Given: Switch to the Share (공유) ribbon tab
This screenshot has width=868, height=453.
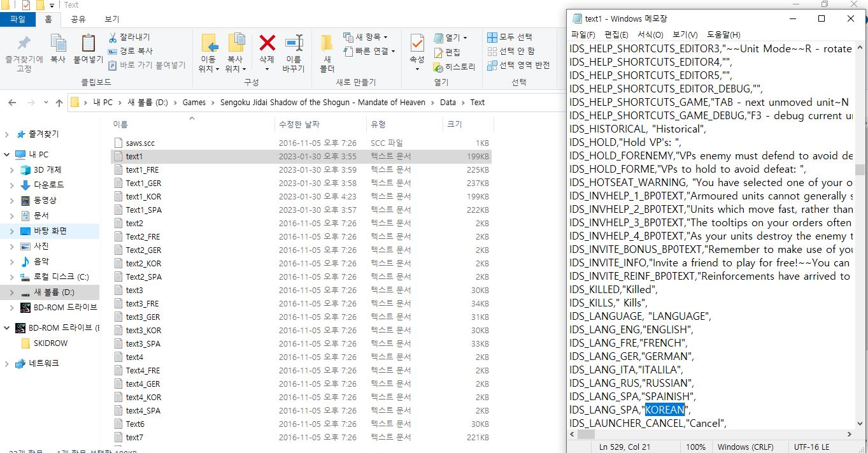Looking at the screenshot, I should (79, 20).
